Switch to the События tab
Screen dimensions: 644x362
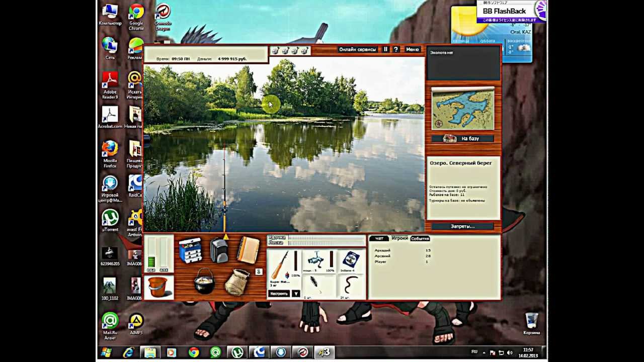point(420,238)
